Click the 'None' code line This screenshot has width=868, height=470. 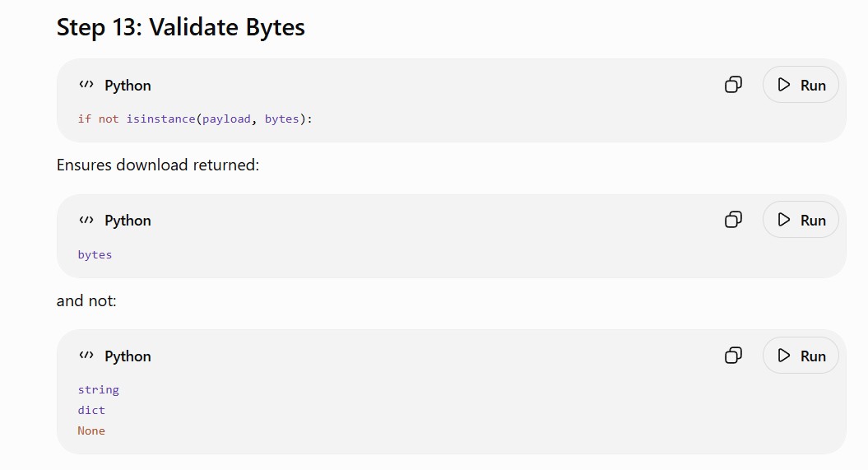click(x=91, y=430)
